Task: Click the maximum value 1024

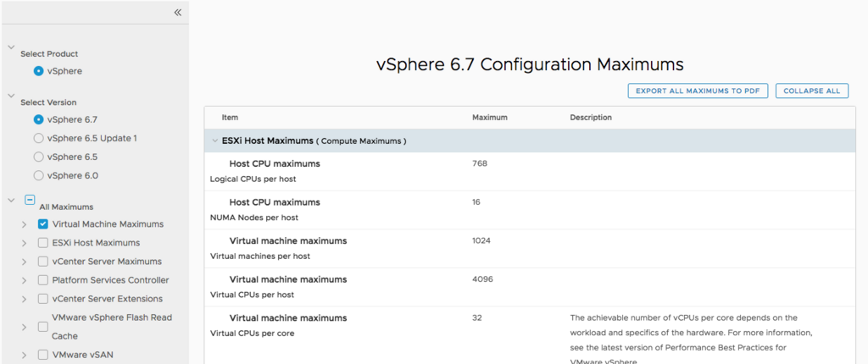Action: (x=481, y=240)
